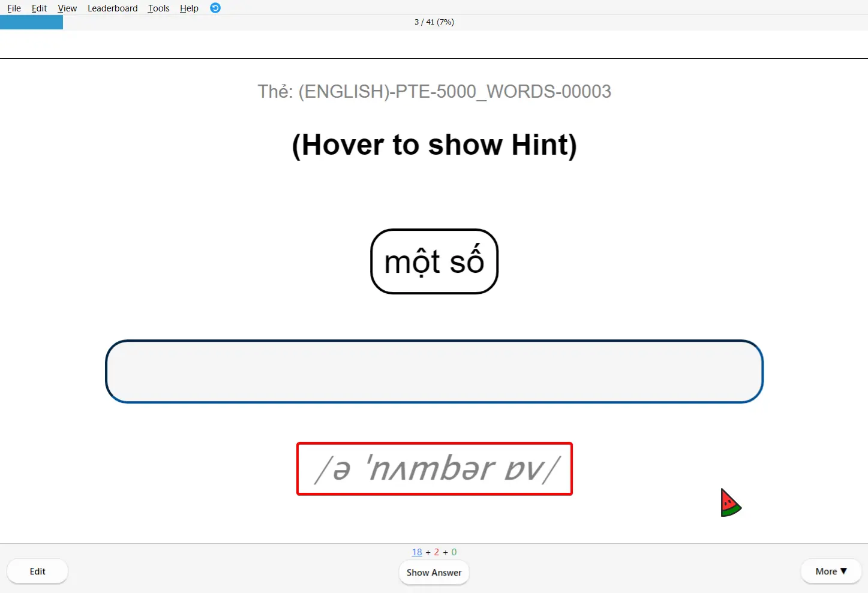
Task: Open the Edit menu
Action: click(38, 8)
